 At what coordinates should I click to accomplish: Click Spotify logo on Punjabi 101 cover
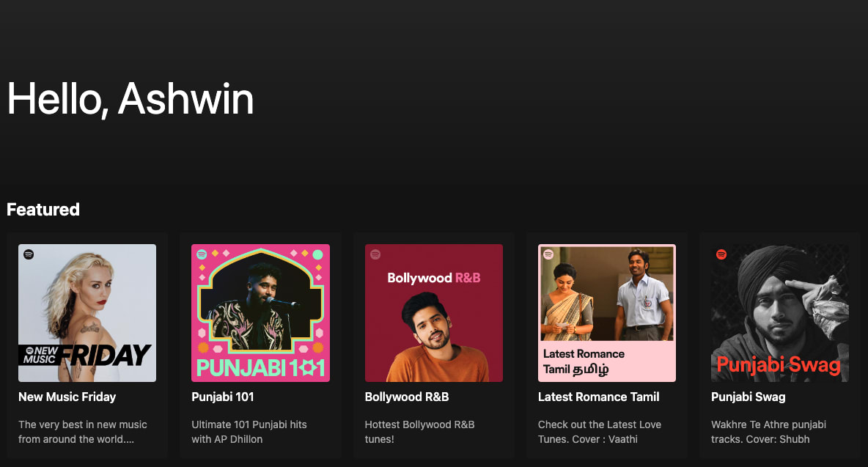pyautogui.click(x=202, y=254)
